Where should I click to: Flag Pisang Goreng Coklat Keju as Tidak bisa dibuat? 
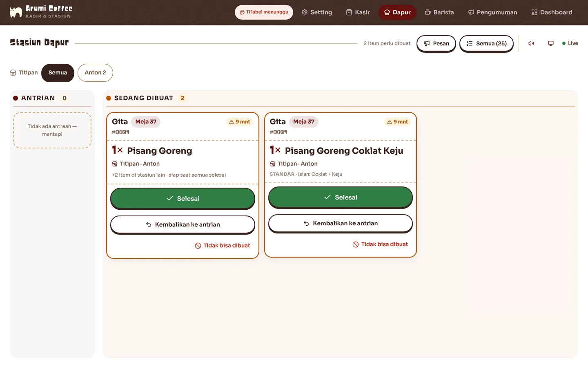pyautogui.click(x=380, y=245)
